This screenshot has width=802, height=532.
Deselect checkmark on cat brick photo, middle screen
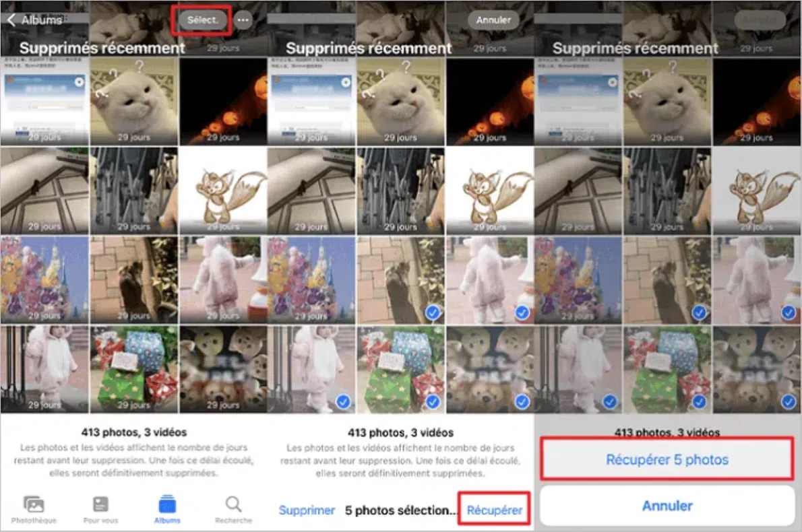(433, 312)
